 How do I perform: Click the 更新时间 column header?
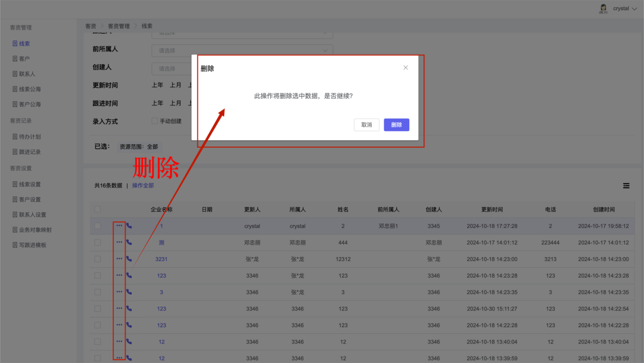click(492, 210)
